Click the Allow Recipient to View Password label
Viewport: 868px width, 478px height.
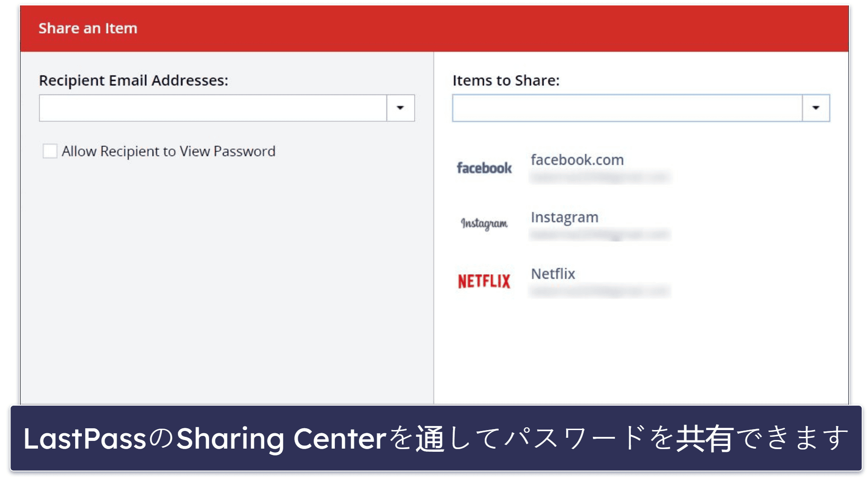[168, 151]
